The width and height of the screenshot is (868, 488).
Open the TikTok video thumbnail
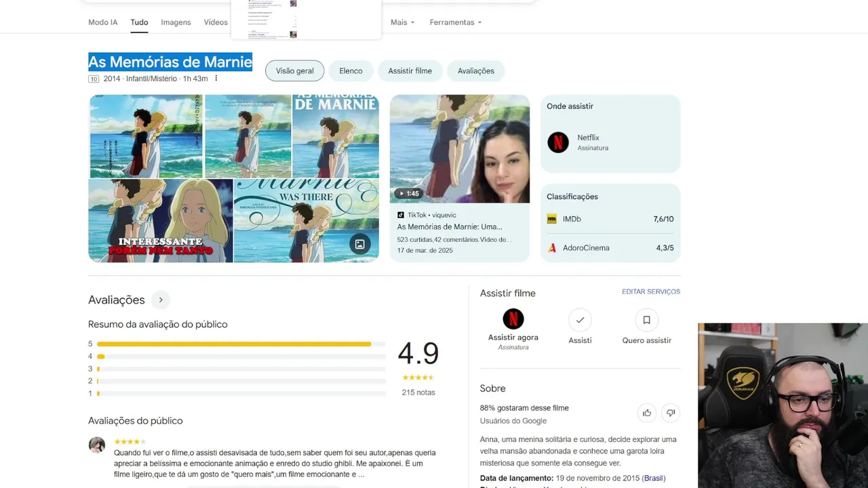(460, 148)
